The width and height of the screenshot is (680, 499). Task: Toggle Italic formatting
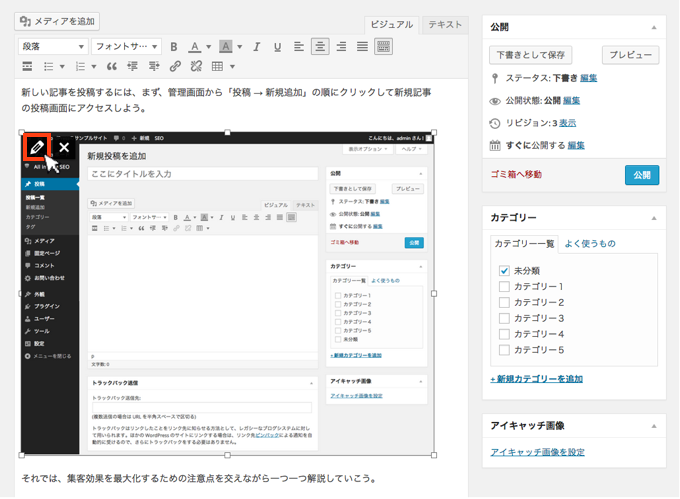[x=257, y=46]
